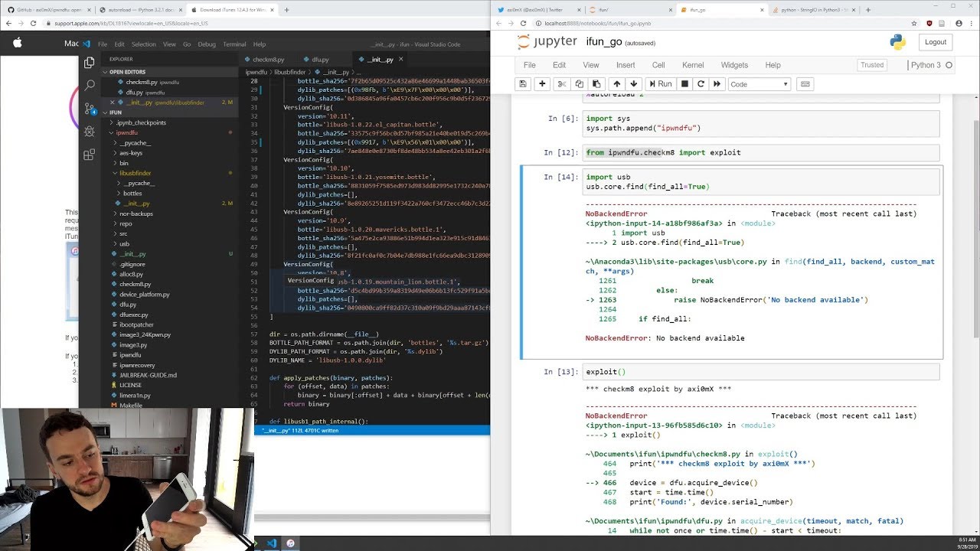Switch to the checkm8.py editor tab
This screenshot has height=551, width=980.
click(x=268, y=59)
